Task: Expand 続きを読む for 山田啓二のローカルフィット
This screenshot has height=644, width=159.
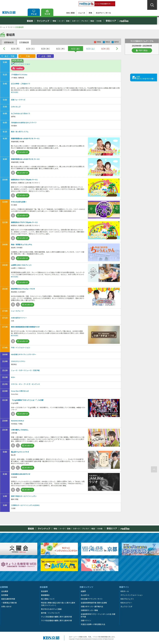Action: (15, 277)
